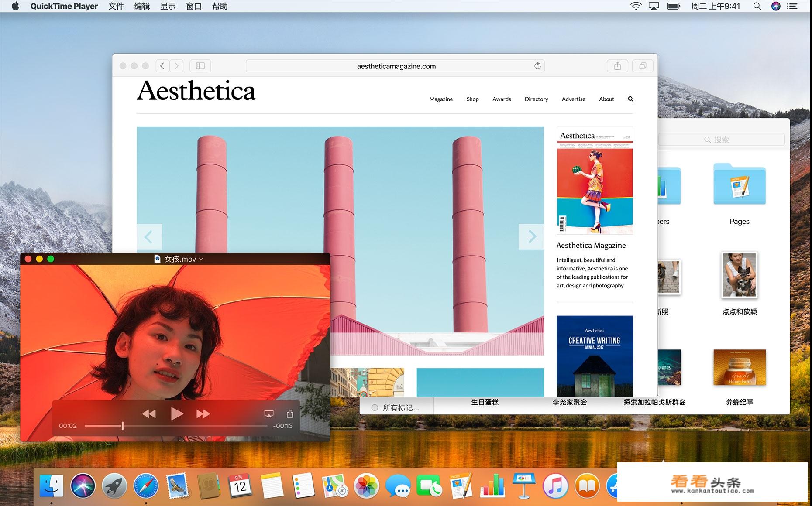This screenshot has width=812, height=506.
Task: Click the Safari address bar
Action: point(395,66)
